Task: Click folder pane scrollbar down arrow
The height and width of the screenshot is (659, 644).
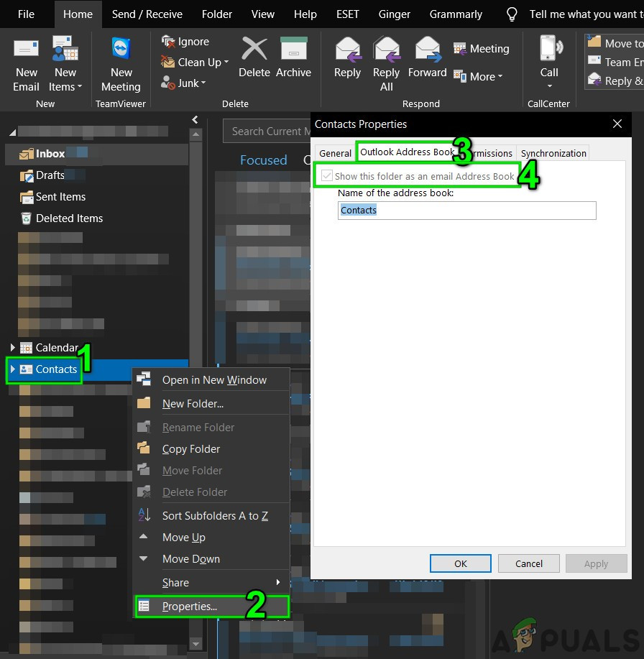Action: [x=195, y=643]
